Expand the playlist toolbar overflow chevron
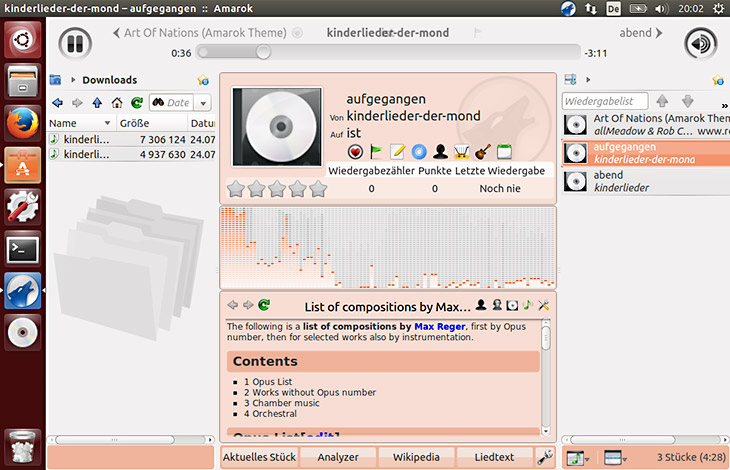730x470 pixels. tap(724, 106)
